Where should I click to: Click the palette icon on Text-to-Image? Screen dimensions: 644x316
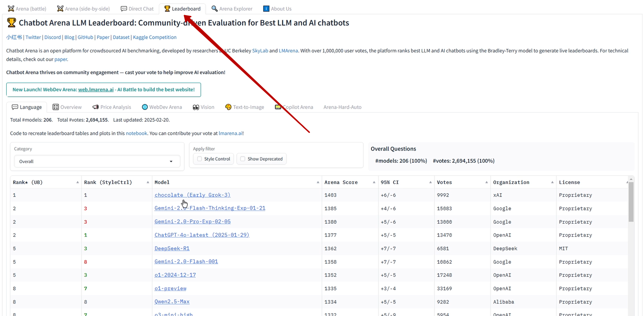pyautogui.click(x=228, y=107)
